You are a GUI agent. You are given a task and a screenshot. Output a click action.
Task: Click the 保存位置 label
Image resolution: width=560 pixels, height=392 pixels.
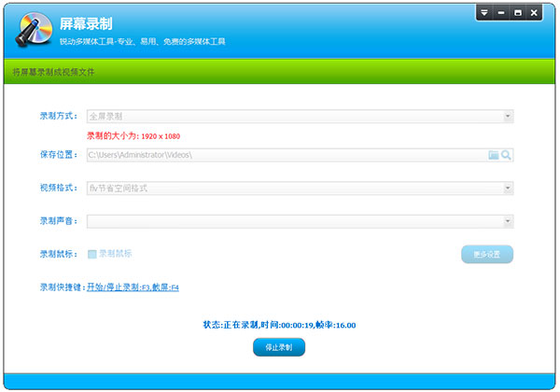click(x=58, y=155)
